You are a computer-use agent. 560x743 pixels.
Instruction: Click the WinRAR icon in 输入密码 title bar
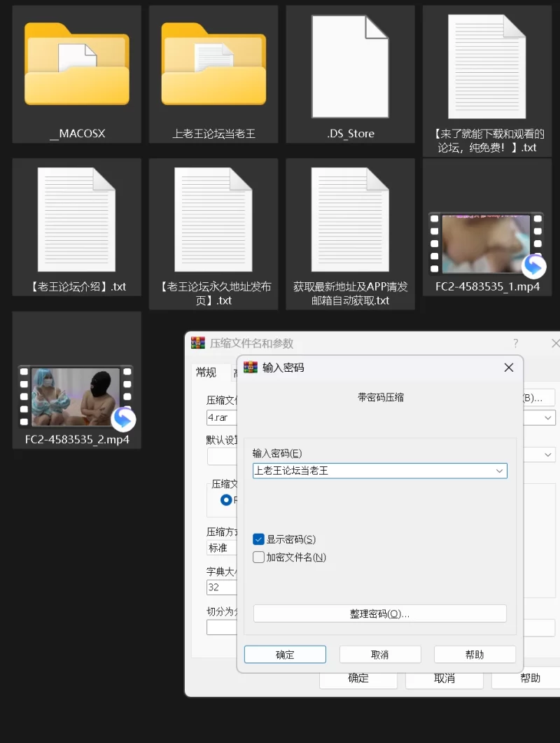click(251, 368)
